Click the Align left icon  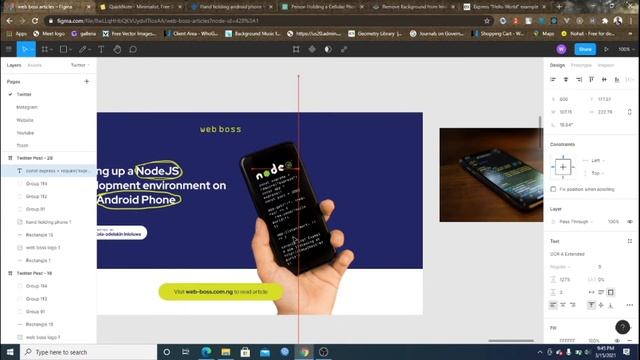click(x=553, y=80)
